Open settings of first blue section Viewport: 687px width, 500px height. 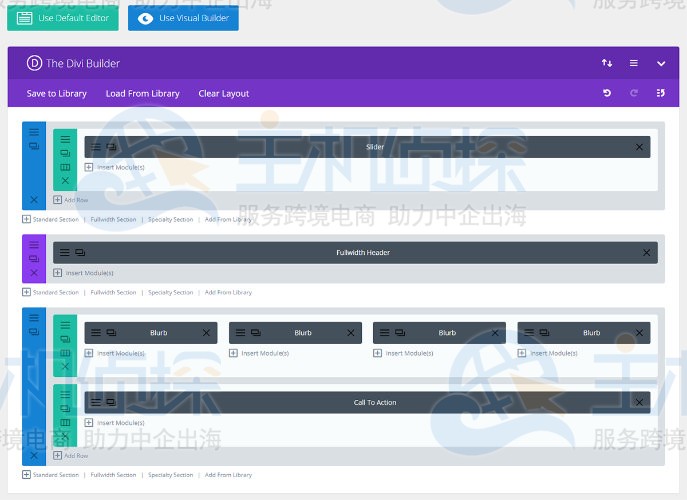pos(34,132)
